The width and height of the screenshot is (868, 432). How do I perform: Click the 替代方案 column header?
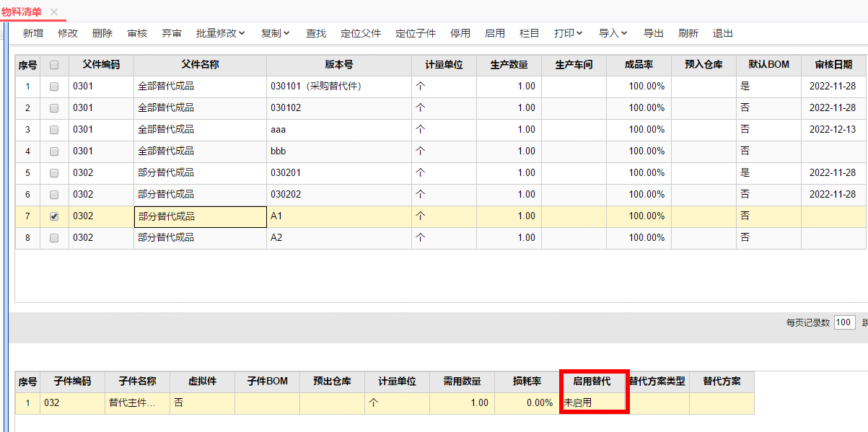click(x=722, y=382)
